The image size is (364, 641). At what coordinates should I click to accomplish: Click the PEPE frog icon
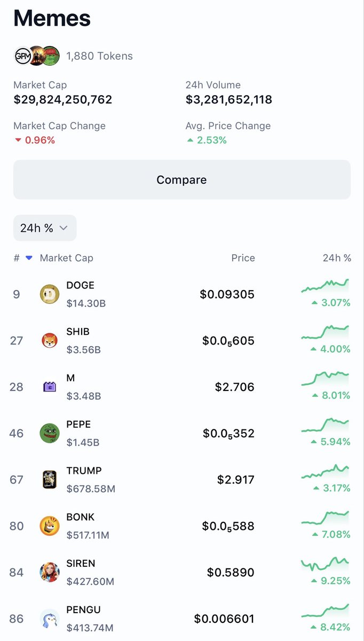50,433
